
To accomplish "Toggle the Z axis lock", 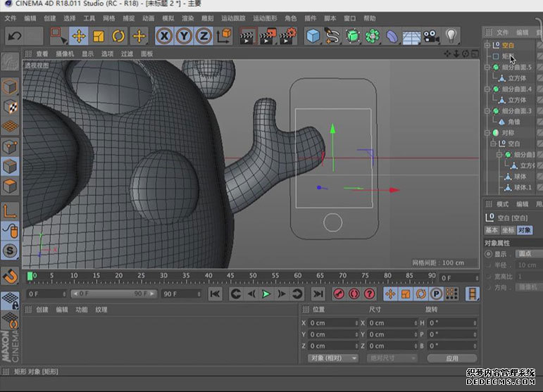I will 204,36.
